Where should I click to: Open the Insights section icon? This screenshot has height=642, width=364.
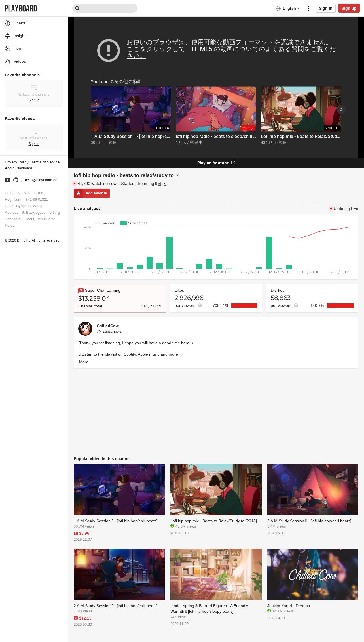click(x=8, y=36)
